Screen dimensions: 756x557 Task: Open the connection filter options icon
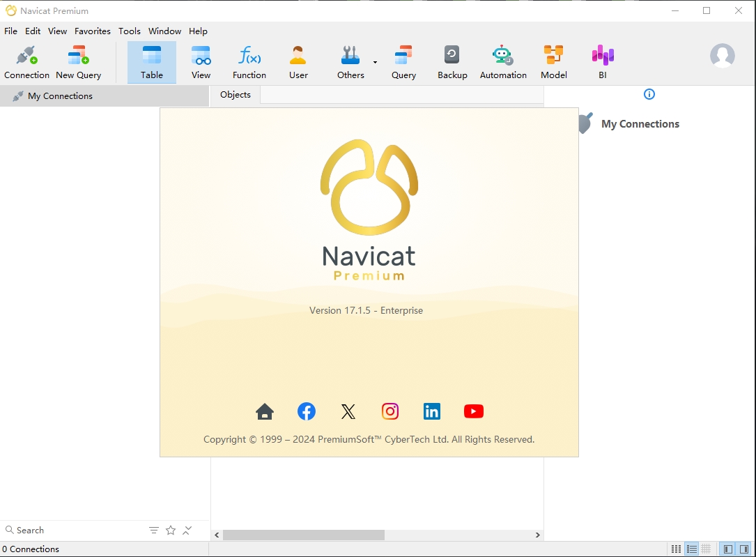pyautogui.click(x=154, y=531)
